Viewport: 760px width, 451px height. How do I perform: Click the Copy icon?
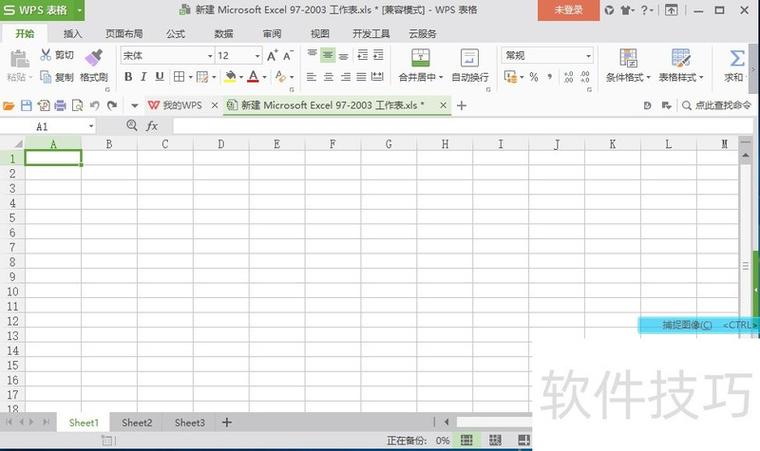46,77
